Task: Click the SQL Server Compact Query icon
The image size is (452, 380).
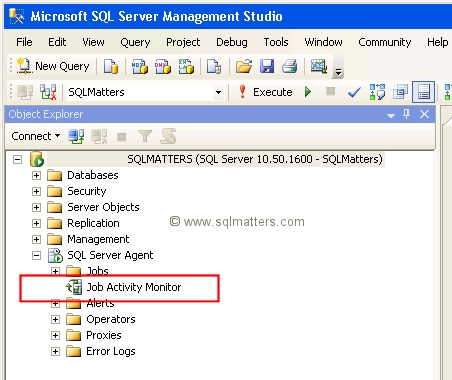Action: [214, 66]
